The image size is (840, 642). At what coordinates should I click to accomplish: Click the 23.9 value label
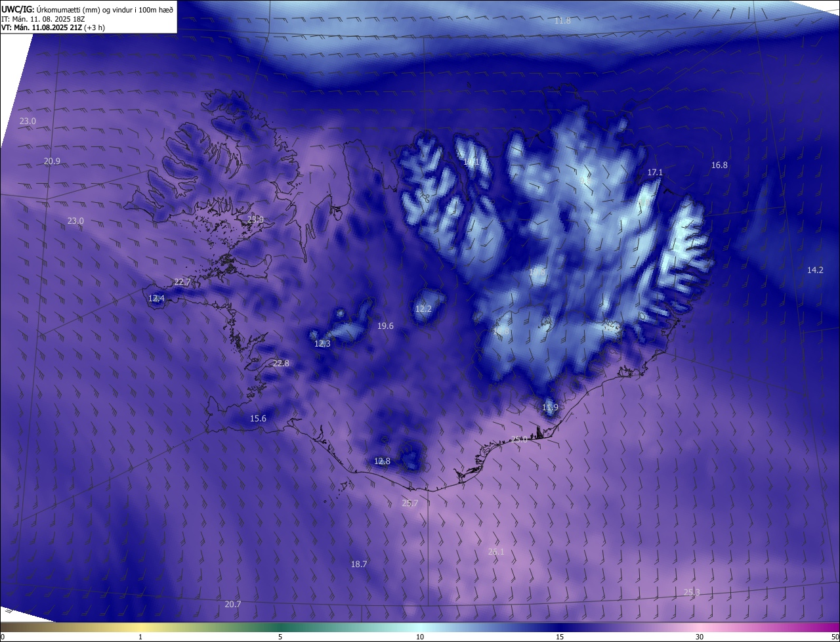tap(255, 220)
